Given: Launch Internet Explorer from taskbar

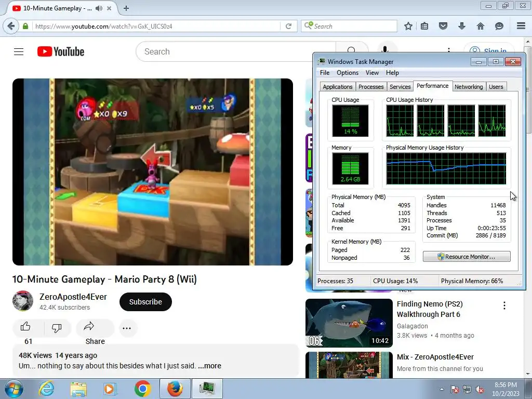Looking at the screenshot, I should click(x=46, y=389).
